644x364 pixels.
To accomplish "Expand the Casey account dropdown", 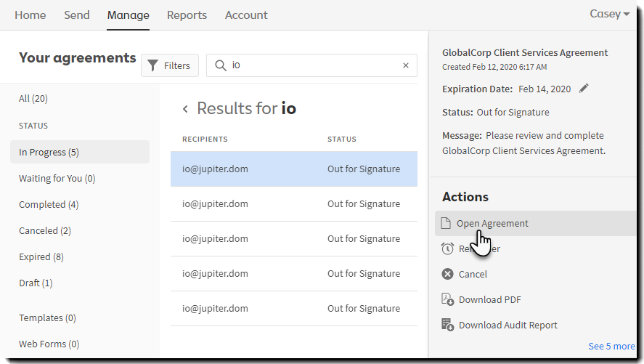I will pos(609,15).
